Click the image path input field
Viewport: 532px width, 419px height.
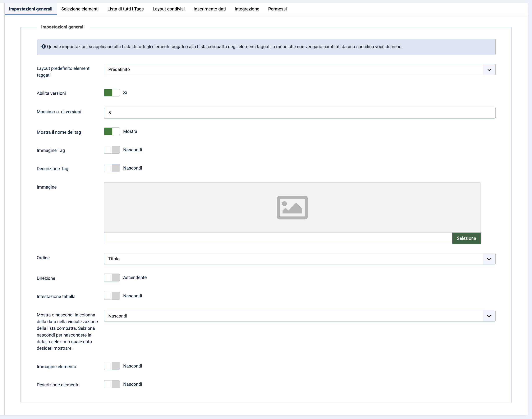point(278,238)
